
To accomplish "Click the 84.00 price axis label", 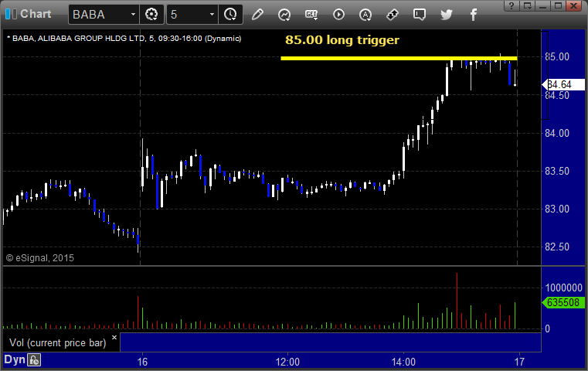I will [557, 133].
